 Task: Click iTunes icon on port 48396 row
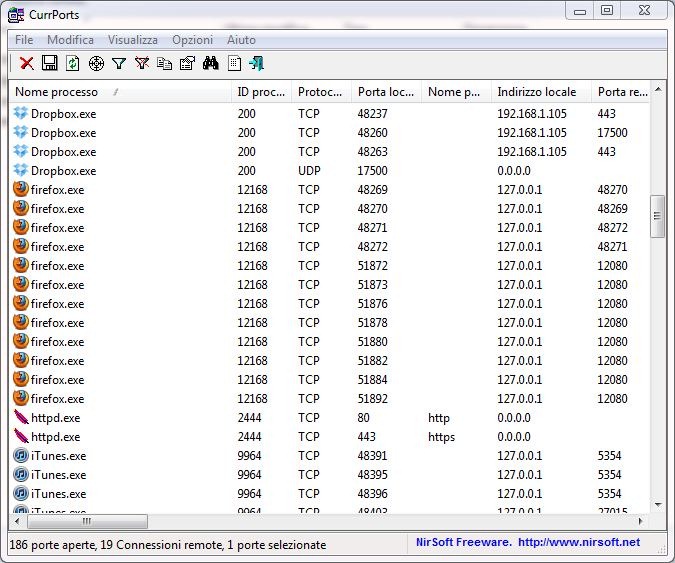pos(21,493)
